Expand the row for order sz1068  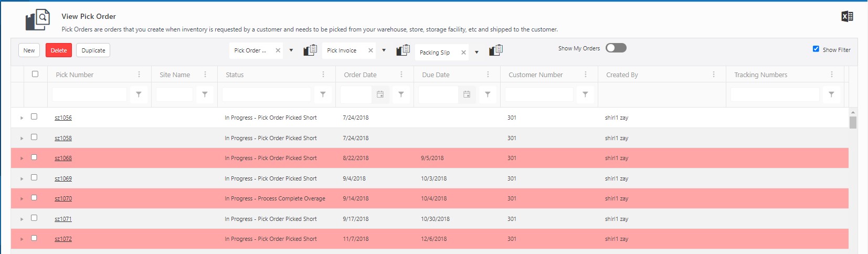22,158
